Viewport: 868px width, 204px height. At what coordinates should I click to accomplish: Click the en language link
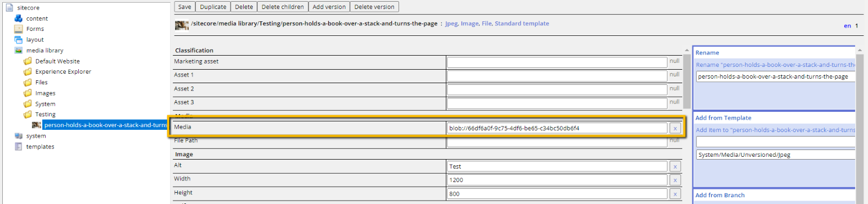pos(847,26)
